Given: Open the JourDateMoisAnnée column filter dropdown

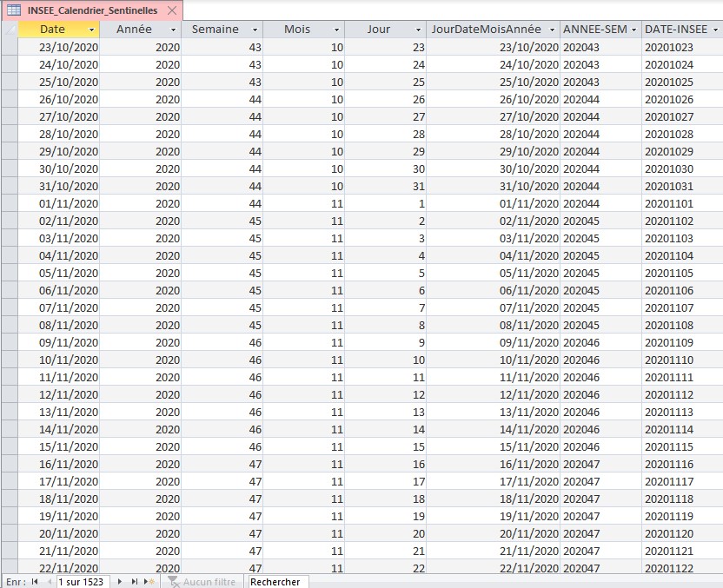Looking at the screenshot, I should coord(552,30).
